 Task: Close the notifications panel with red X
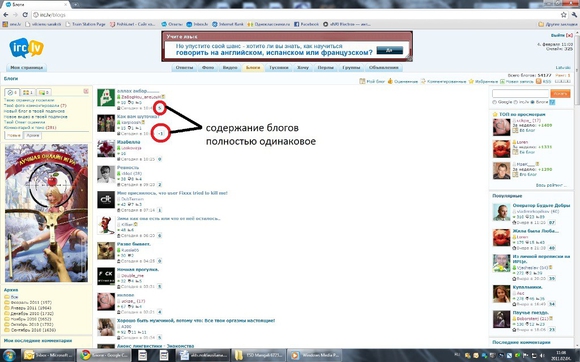(86, 91)
